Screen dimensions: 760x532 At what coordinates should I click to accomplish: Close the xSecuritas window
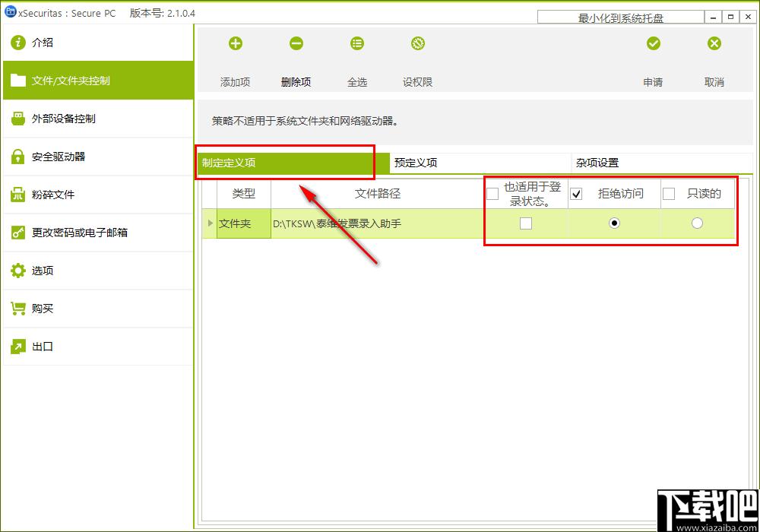[x=748, y=17]
